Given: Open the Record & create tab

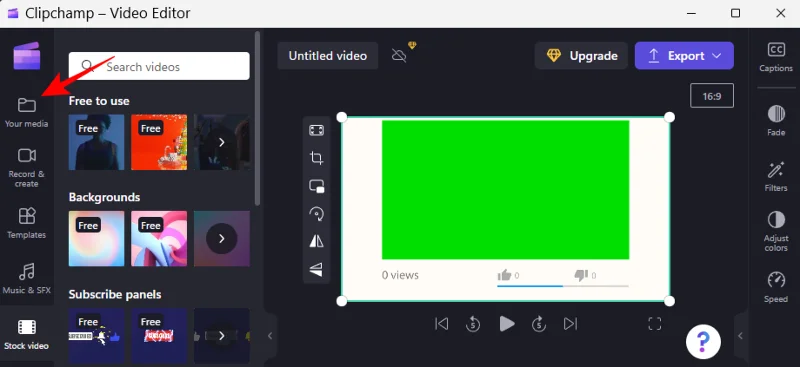Looking at the screenshot, I should (27, 168).
